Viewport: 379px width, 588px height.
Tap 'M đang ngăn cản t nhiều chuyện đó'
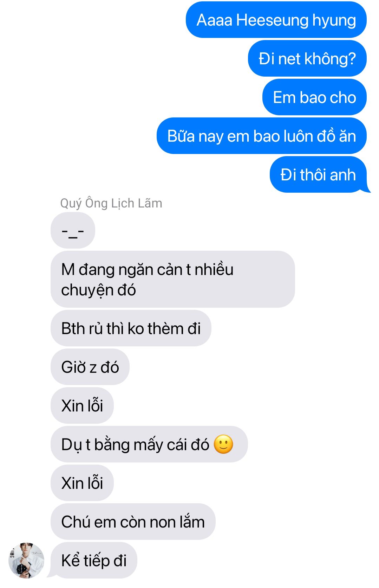pos(173,279)
